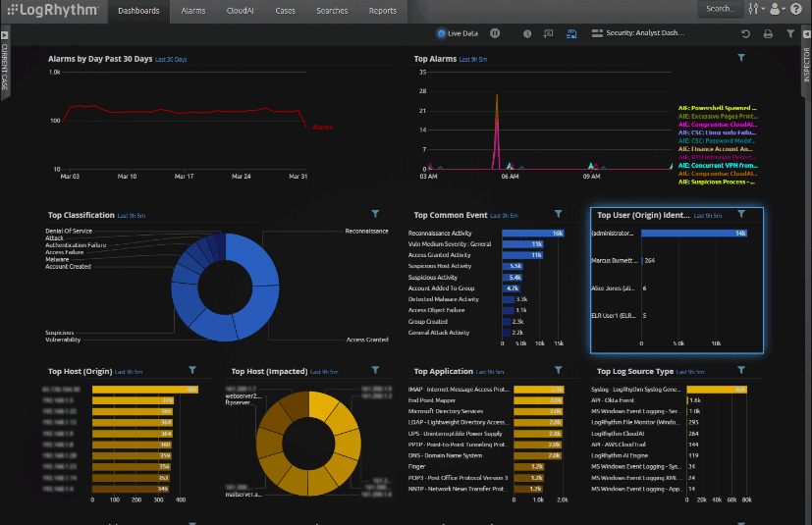Click Last 30 Days link on Alarms chart
The height and width of the screenshot is (525, 812).
pos(171,60)
